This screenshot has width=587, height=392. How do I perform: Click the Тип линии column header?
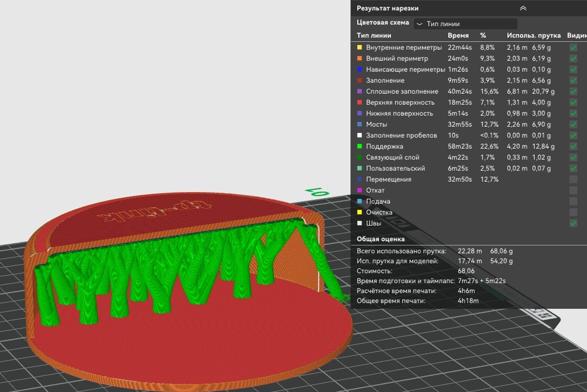point(374,36)
